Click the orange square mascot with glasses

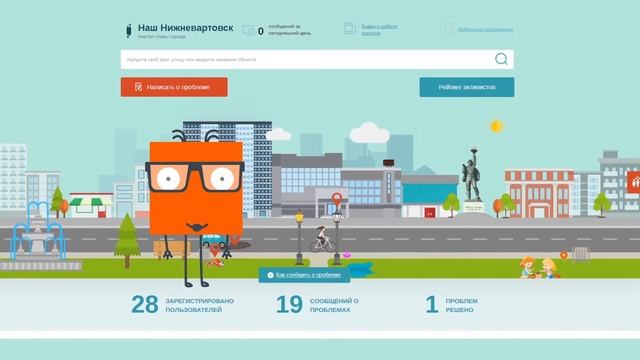pos(196,188)
